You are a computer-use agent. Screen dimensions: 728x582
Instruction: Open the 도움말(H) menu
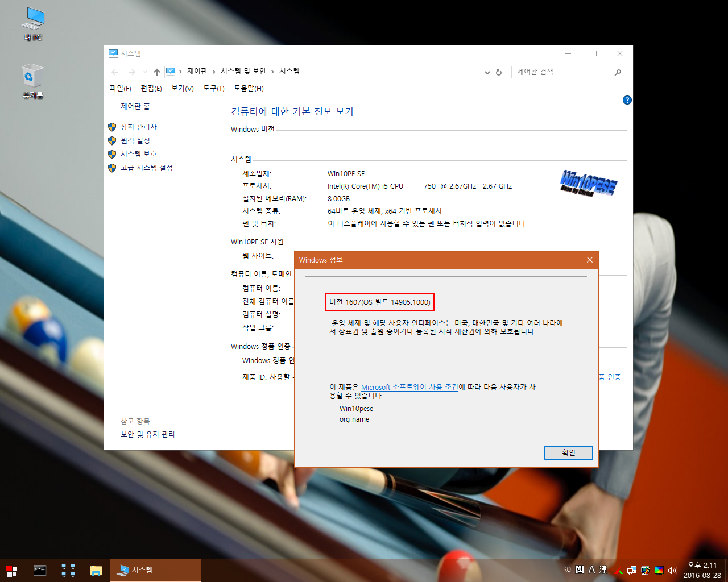pos(249,88)
